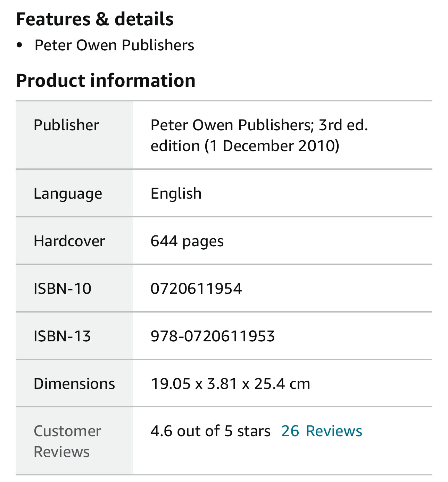Click the Hardcover row label
The image size is (448, 482).
(x=69, y=241)
